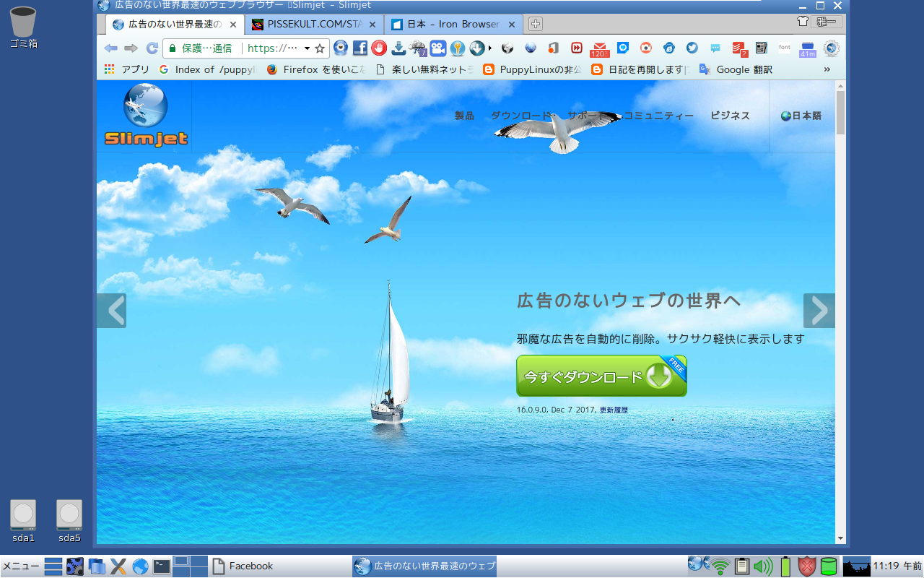924x578 pixels.
Task: Click the keyhole privacy icon on toolbar
Action: coord(456,48)
